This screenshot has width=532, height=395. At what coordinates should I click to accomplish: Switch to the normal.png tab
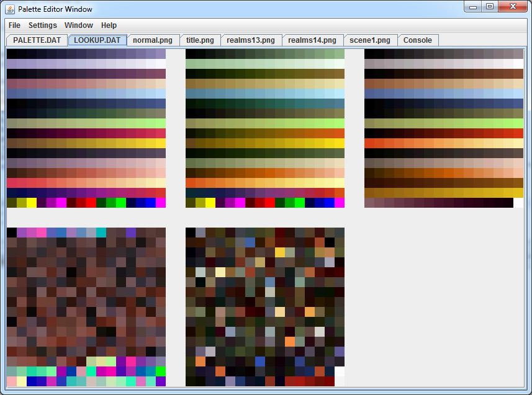153,40
